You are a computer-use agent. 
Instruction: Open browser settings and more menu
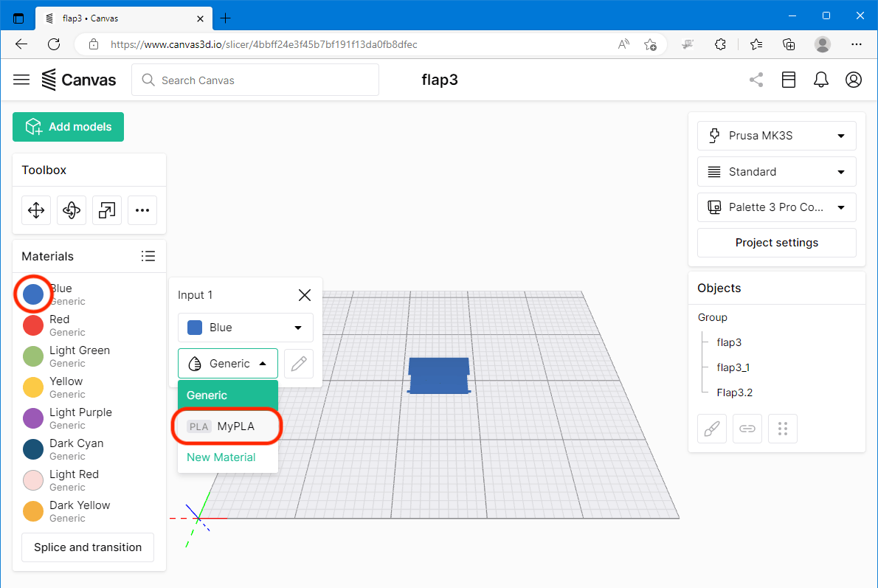856,44
